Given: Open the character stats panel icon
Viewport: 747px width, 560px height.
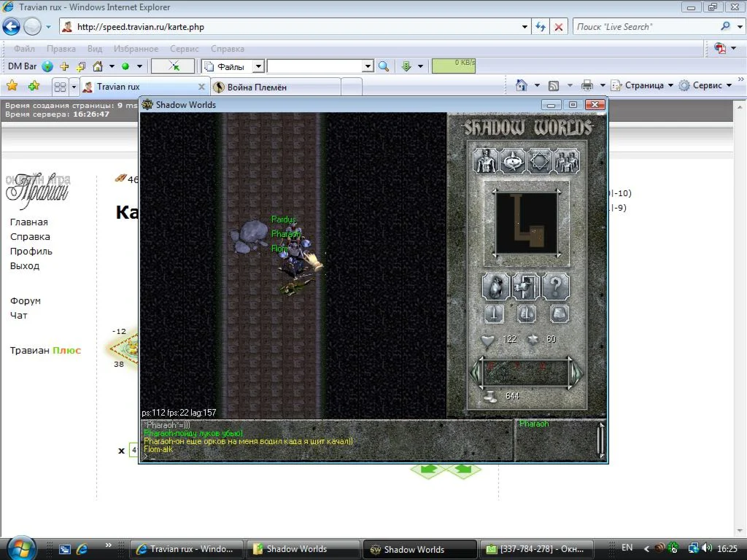Looking at the screenshot, I should tap(487, 160).
